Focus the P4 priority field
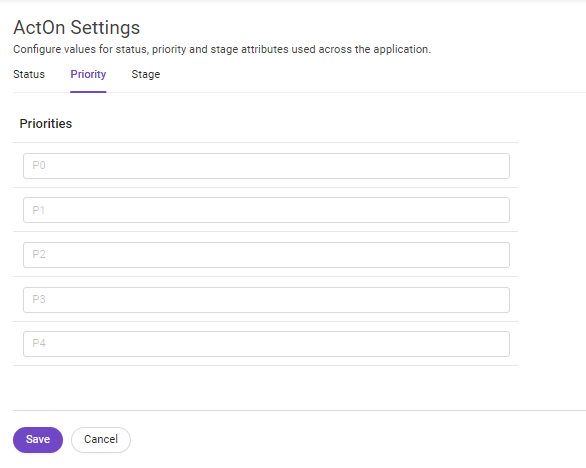The height and width of the screenshot is (468, 586). click(x=266, y=344)
